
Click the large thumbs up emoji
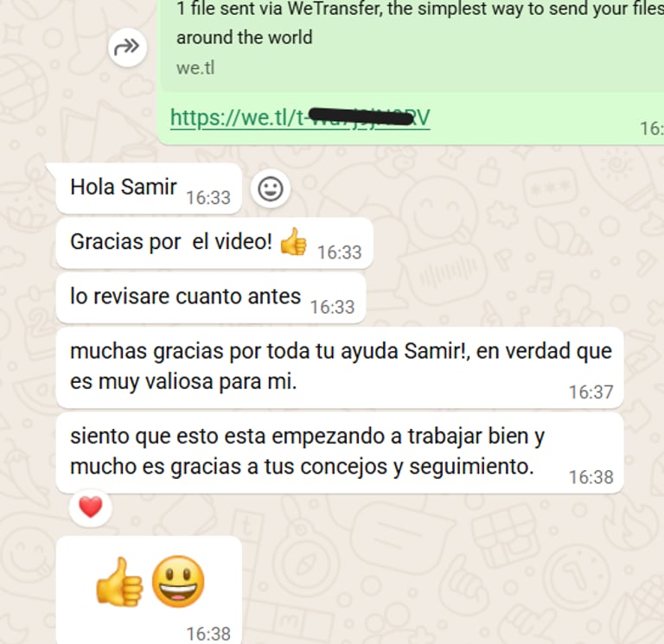pyautogui.click(x=118, y=581)
